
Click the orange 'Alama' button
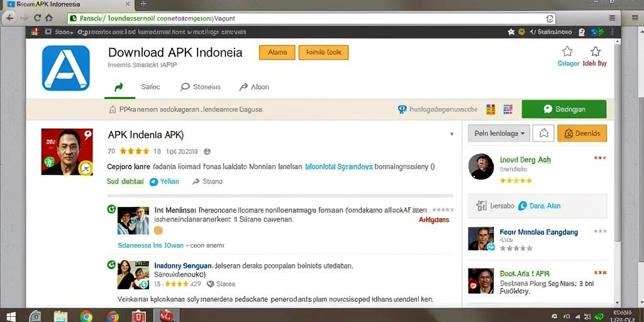(277, 53)
